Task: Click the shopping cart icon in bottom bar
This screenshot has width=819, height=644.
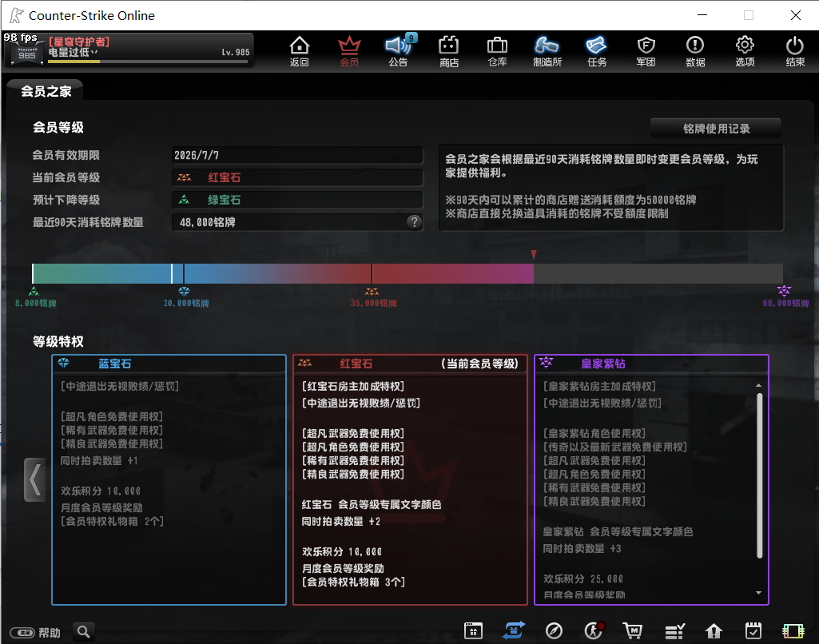Action: [633, 631]
